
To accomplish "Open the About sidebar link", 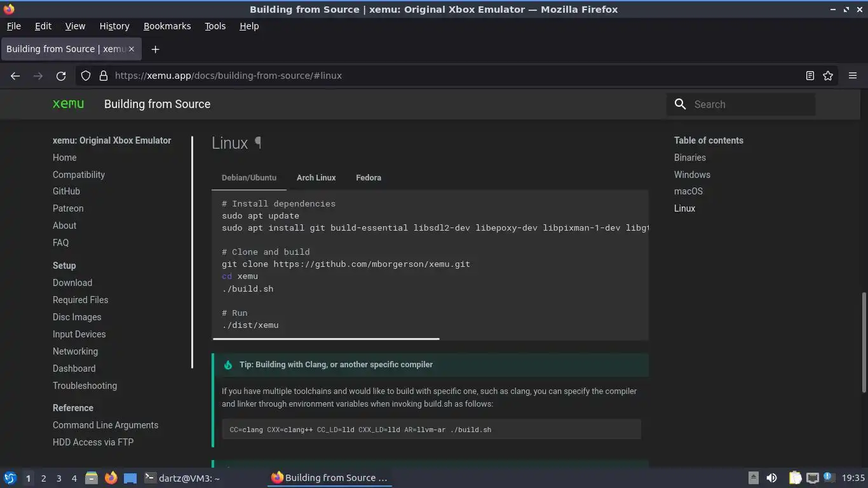I will [x=64, y=226].
